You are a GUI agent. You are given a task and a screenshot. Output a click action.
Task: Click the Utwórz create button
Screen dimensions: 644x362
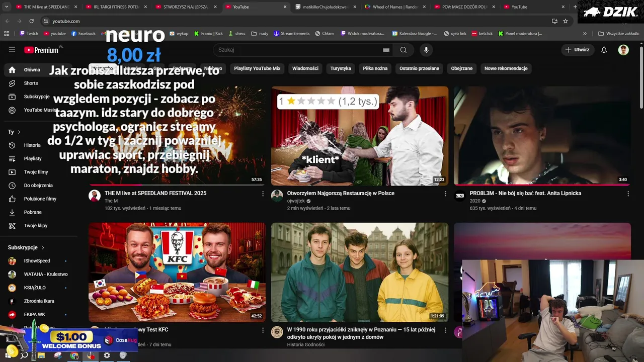[577, 50]
